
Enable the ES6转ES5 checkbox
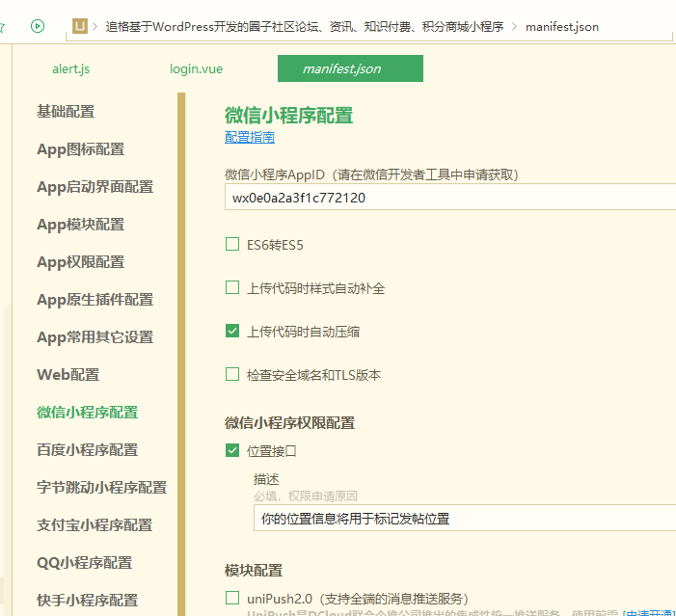pos(232,244)
